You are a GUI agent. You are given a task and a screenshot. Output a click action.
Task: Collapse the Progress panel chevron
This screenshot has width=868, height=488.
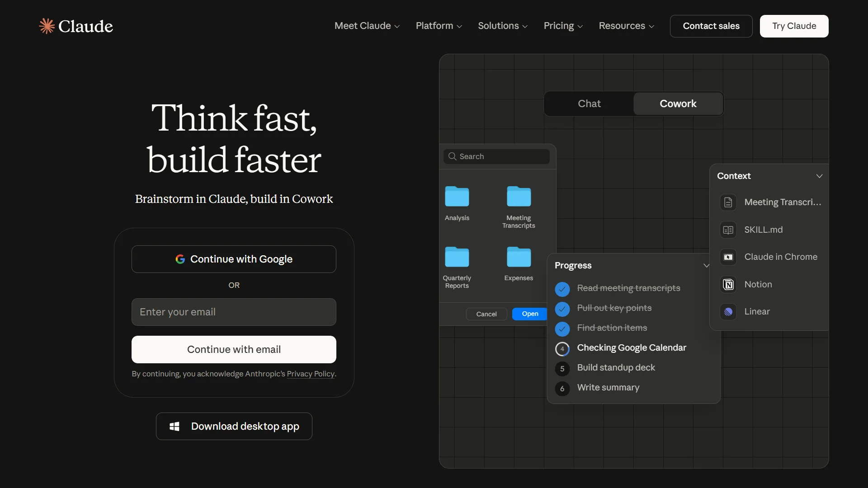tap(706, 266)
